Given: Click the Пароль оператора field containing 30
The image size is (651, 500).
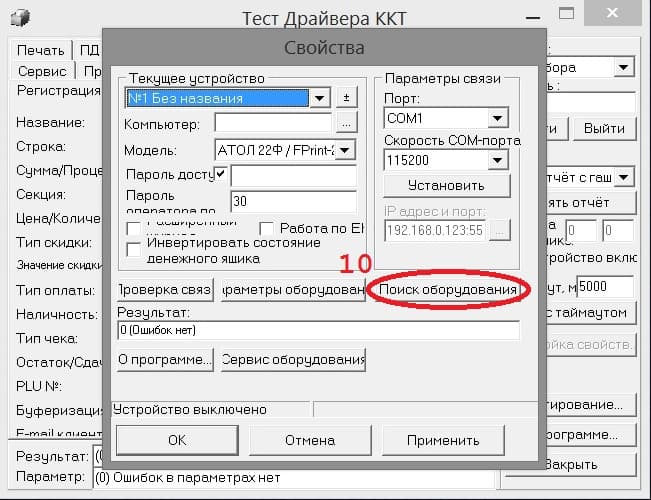Looking at the screenshot, I should [294, 201].
